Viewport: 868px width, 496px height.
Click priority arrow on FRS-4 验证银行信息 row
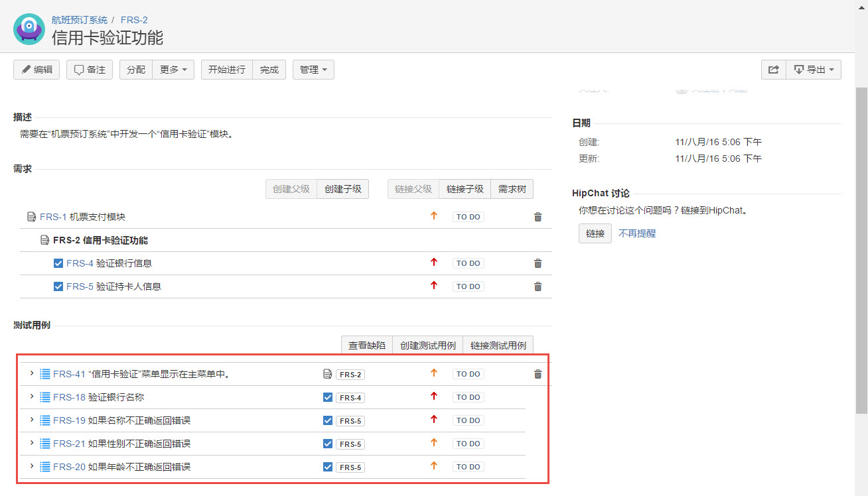[x=434, y=263]
